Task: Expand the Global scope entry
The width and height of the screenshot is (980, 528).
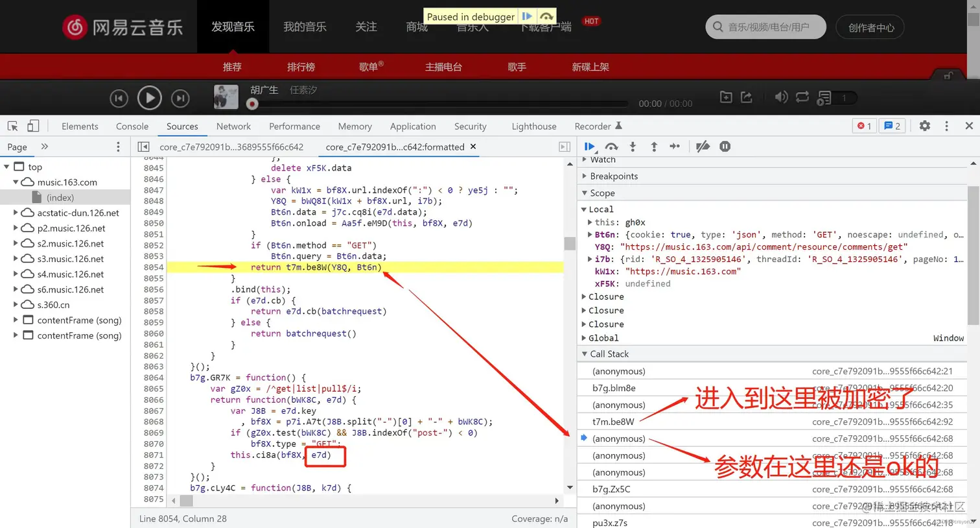Action: coord(584,338)
